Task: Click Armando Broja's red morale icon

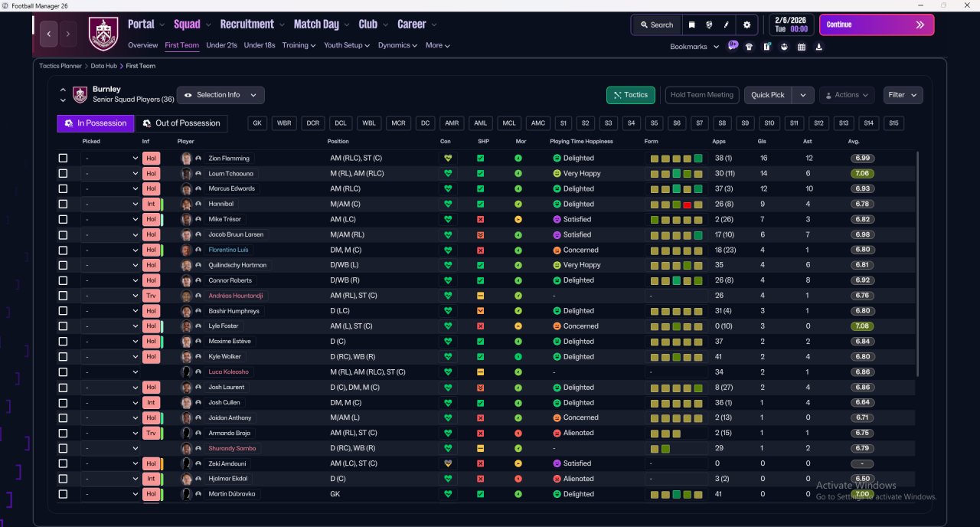Action: tap(518, 433)
